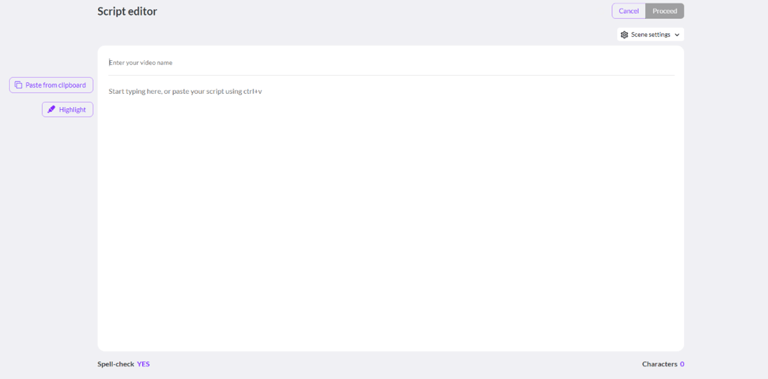Expand the Scene settings dropdown chevron
The image size is (768, 379).
tap(677, 35)
